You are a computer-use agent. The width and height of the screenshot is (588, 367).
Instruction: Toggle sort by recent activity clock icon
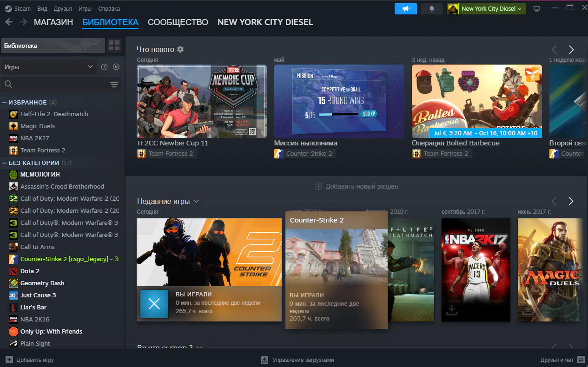104,67
